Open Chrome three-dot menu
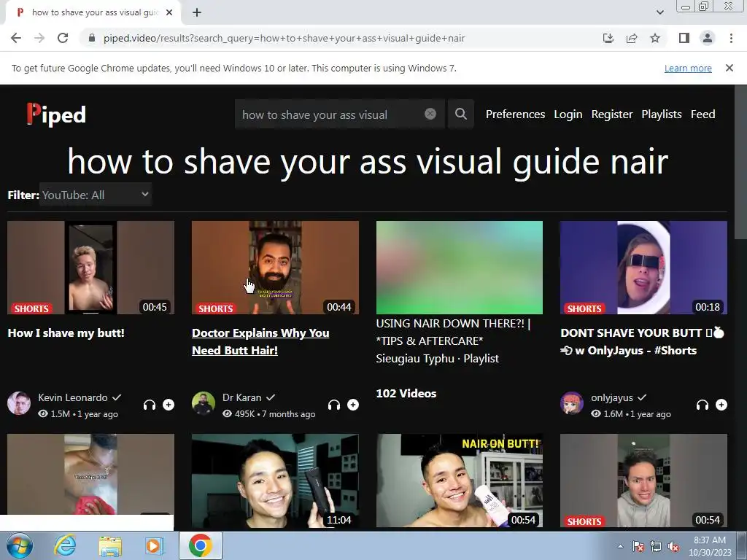 tap(731, 38)
